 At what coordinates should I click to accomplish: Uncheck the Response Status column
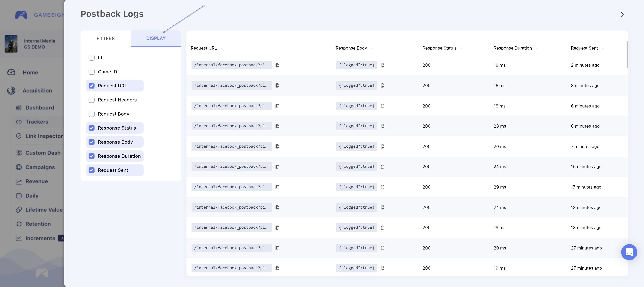point(92,128)
